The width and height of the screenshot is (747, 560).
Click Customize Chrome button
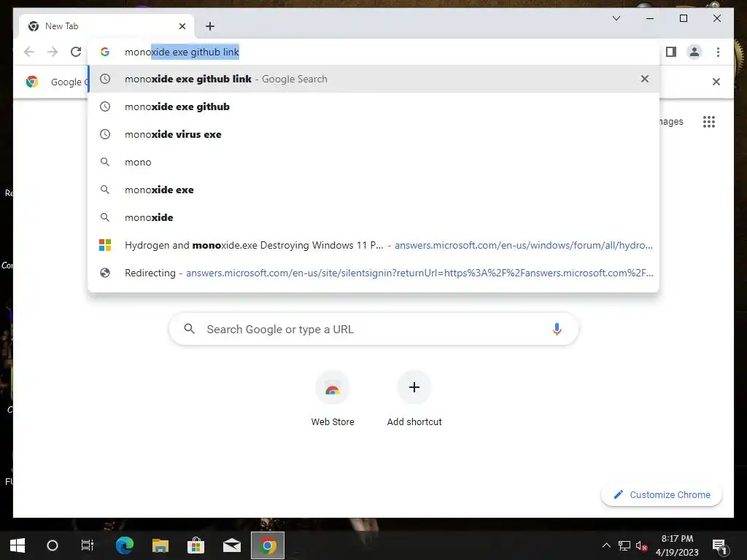pos(662,495)
